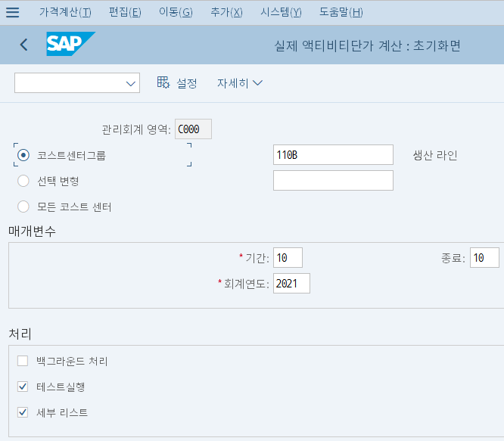
Task: Click the 설정 settings grid icon
Action: coord(163,82)
